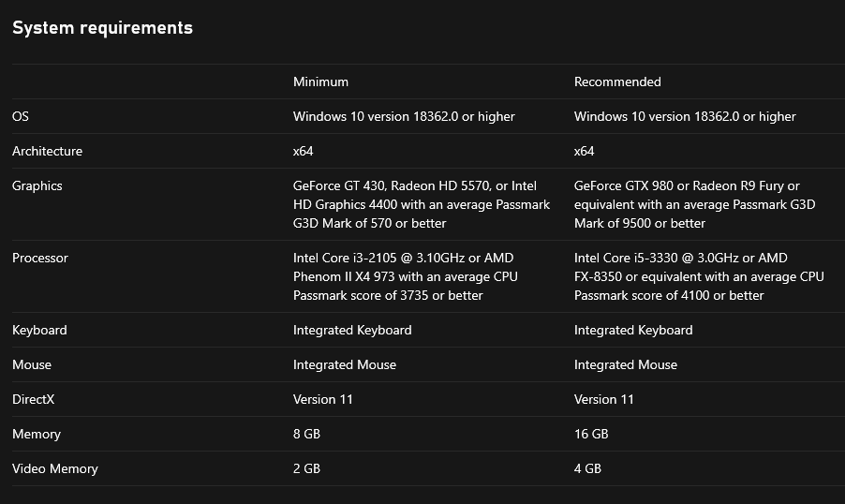Click the Intel Core i3-2105 processor text
This screenshot has height=504, width=845.
coord(405,276)
